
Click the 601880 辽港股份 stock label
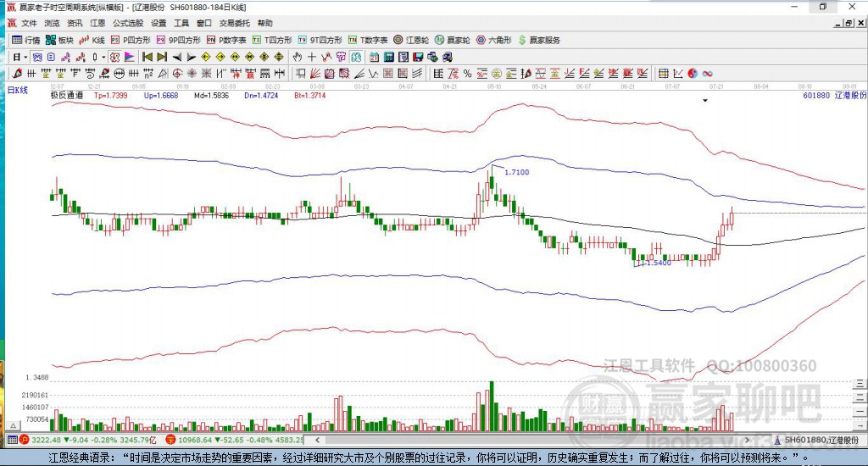tap(835, 95)
